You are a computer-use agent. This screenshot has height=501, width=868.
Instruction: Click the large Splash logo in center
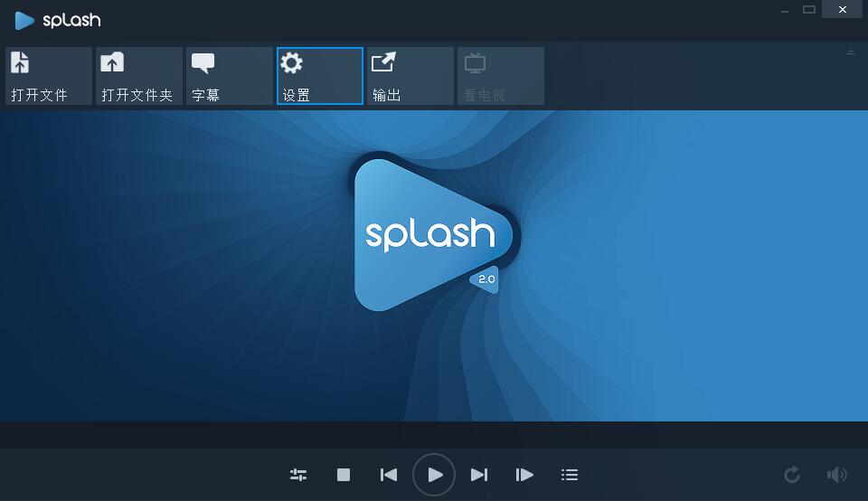pos(432,235)
